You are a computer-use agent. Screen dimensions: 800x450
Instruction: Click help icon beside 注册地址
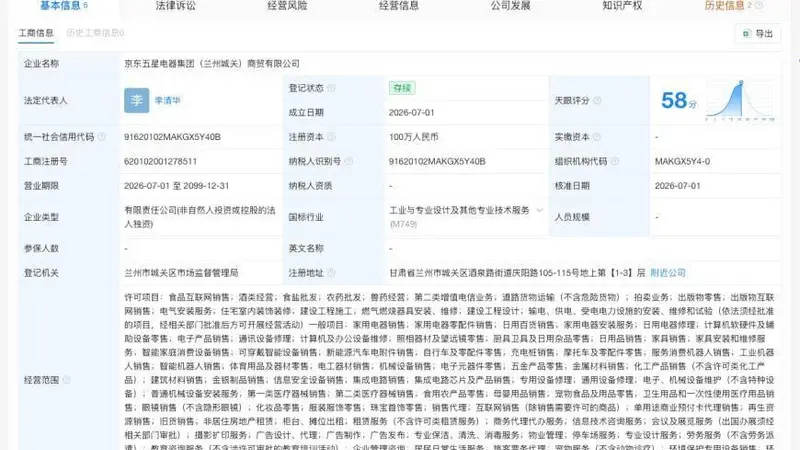(331, 273)
